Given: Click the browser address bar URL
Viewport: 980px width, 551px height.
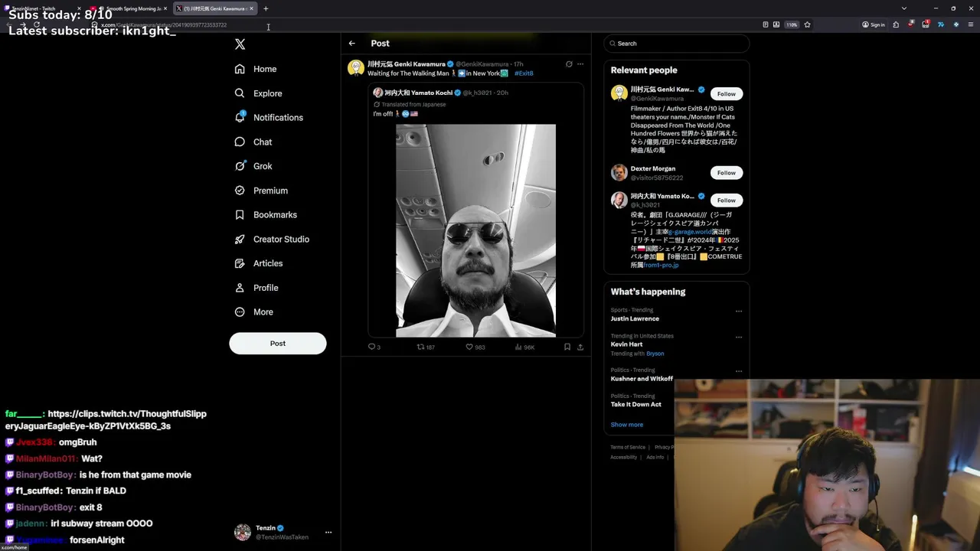Looking at the screenshot, I should (x=163, y=24).
